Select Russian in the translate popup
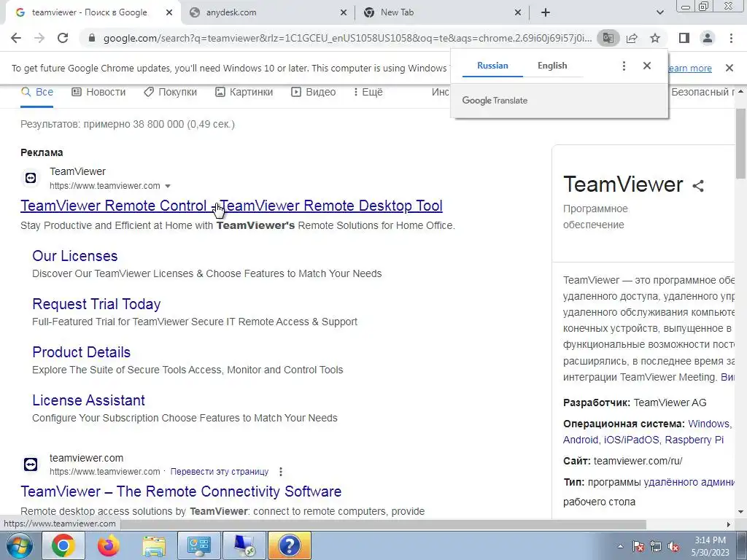Screen dimensions: 747x560 tap(492, 66)
